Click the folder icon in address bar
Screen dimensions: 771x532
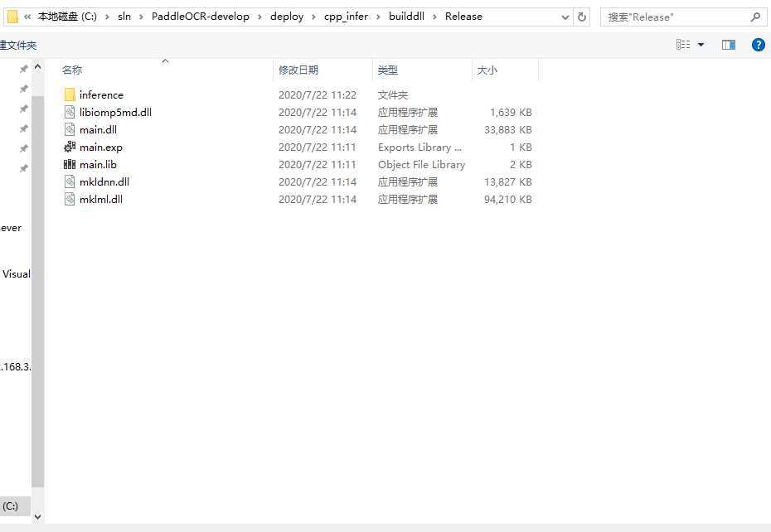(12, 17)
